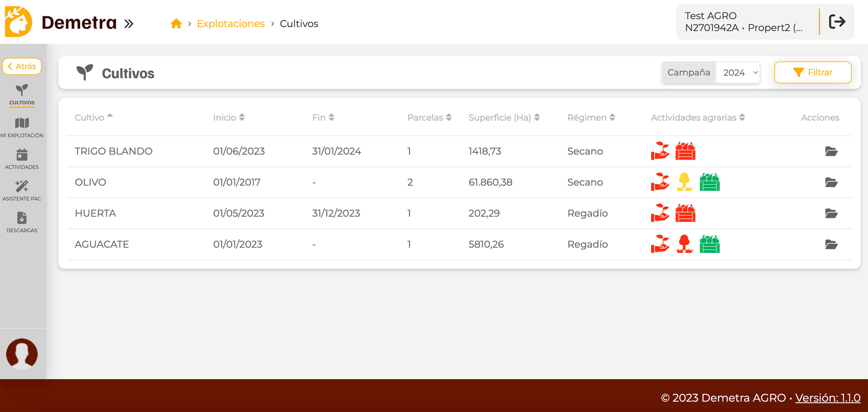
Task: Click the logout icon at top right
Action: (x=837, y=22)
